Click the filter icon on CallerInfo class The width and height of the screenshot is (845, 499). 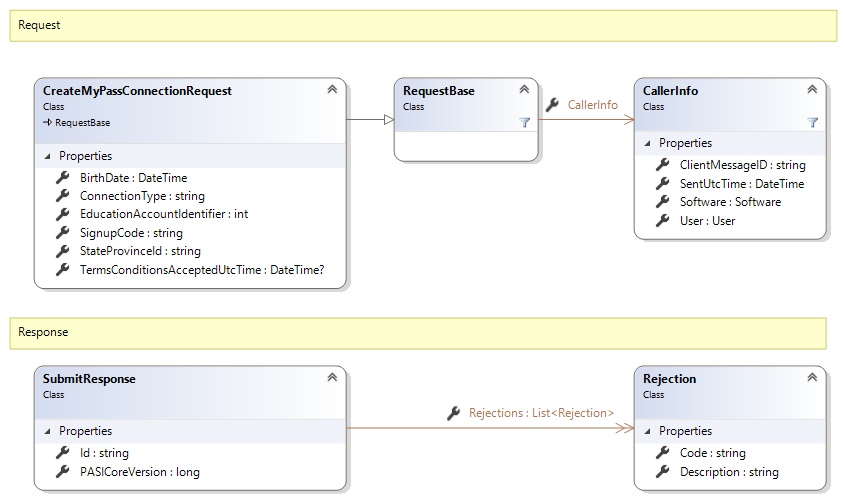click(812, 122)
